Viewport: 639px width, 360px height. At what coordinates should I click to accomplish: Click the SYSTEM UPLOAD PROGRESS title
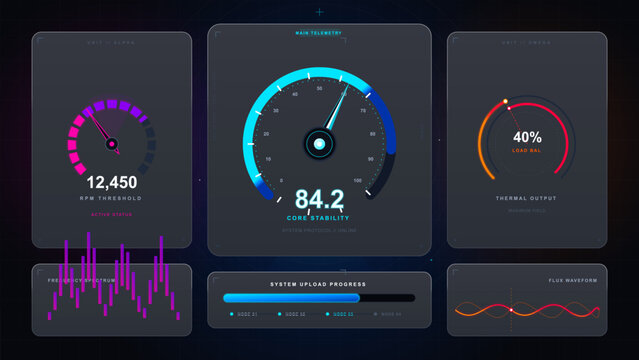[318, 284]
